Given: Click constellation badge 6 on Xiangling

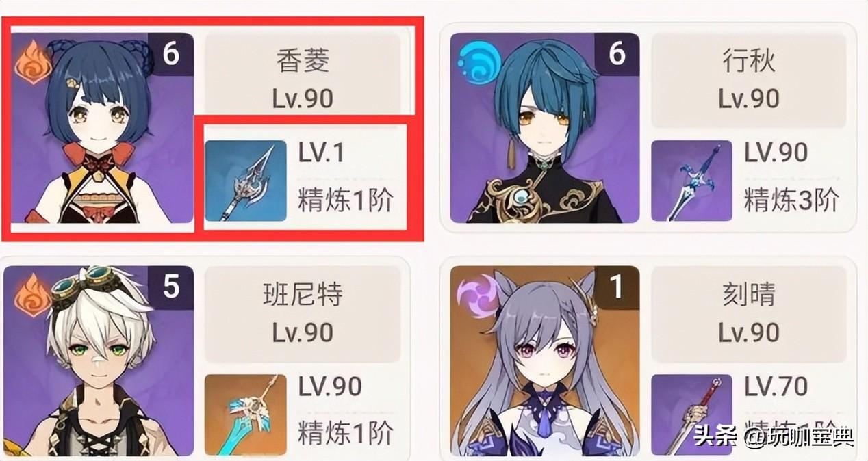Looking at the screenshot, I should pyautogui.click(x=170, y=53).
